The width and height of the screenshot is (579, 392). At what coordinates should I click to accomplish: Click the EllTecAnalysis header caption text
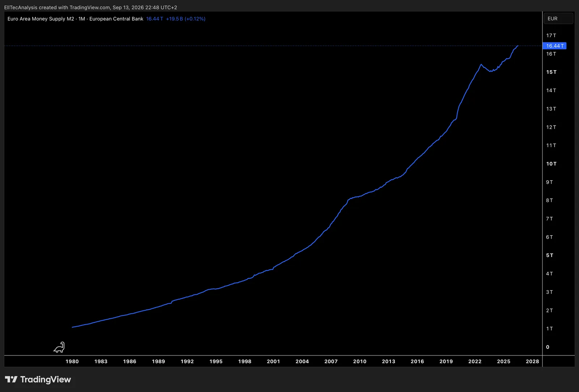click(90, 7)
